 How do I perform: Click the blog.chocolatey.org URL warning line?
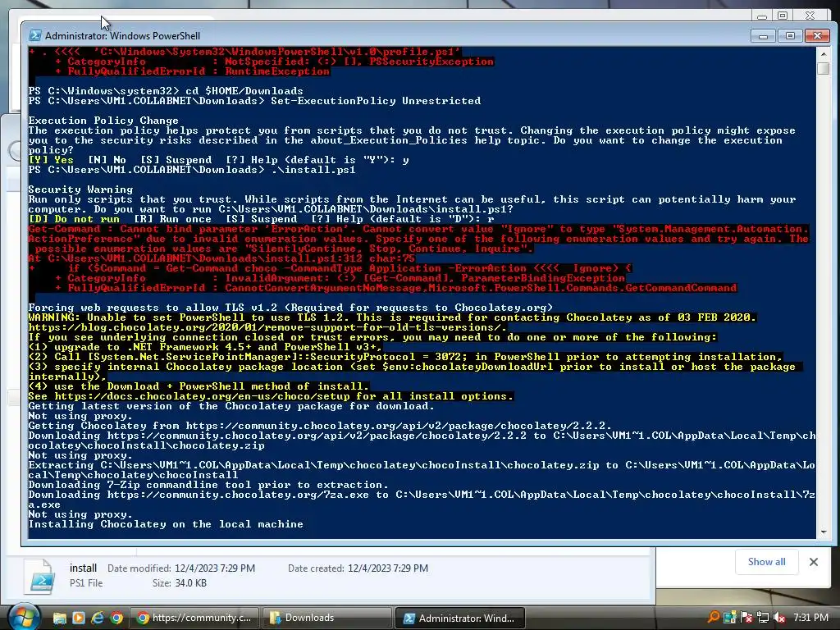[x=267, y=327]
